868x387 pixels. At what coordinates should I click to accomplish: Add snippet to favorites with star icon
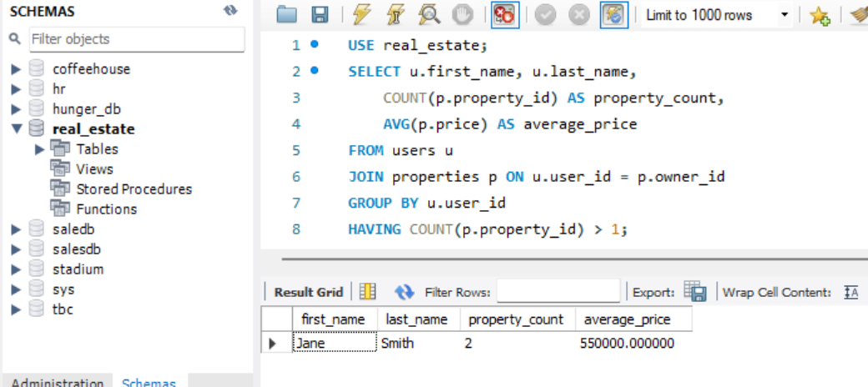point(820,16)
